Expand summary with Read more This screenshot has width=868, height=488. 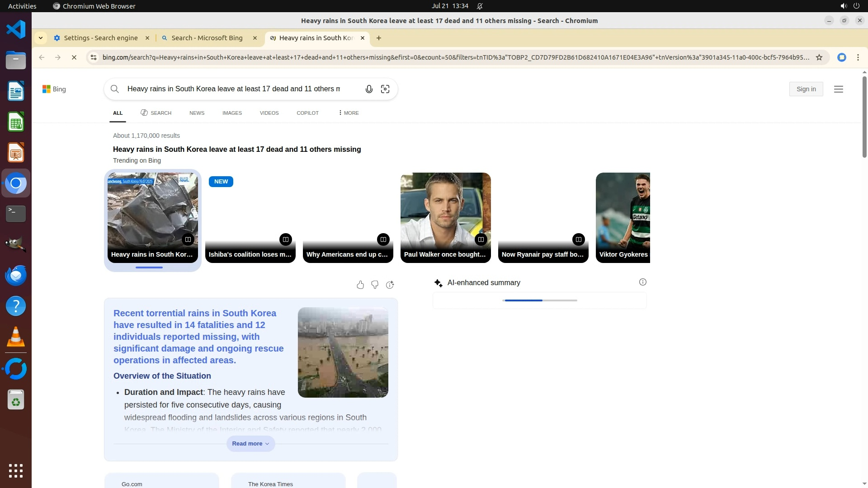pos(250,443)
